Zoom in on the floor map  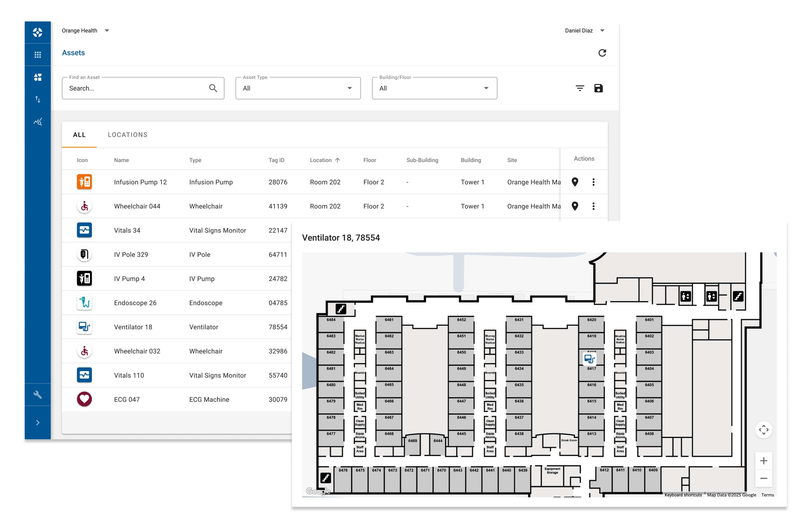(x=764, y=461)
